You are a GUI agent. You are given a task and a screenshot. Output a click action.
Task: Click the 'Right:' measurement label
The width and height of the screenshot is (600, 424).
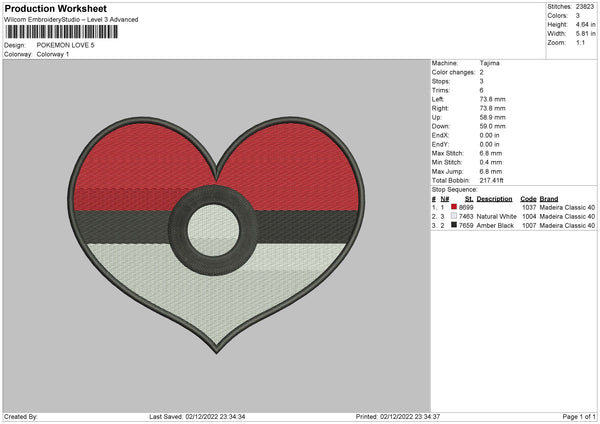[x=440, y=108]
